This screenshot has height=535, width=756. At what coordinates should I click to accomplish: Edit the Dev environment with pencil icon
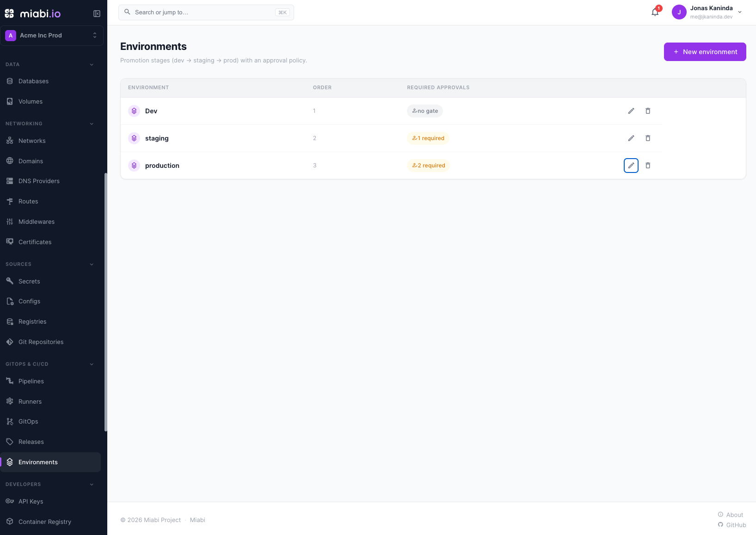[631, 111]
